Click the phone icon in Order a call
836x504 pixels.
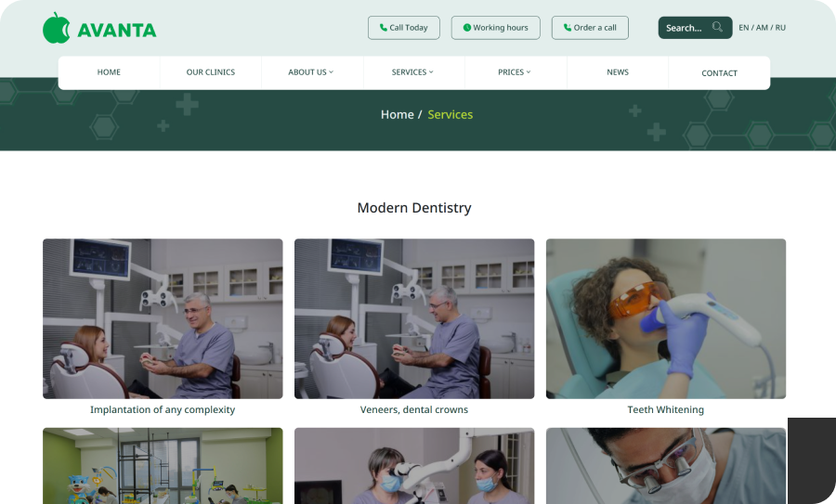click(568, 28)
